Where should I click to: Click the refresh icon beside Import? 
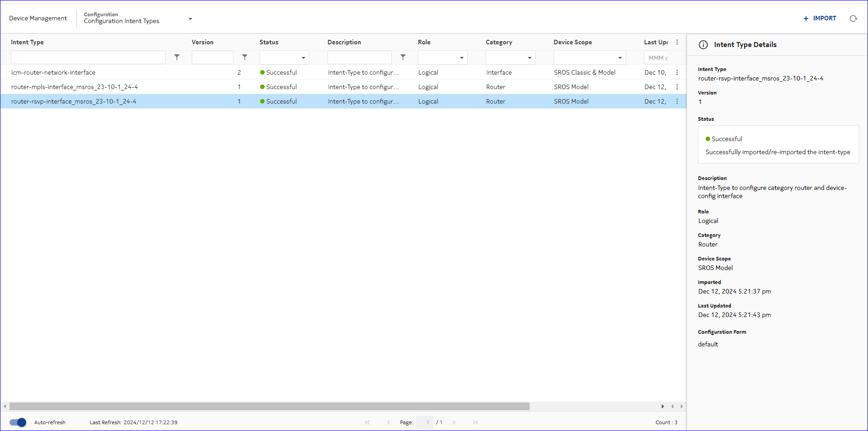pos(853,19)
